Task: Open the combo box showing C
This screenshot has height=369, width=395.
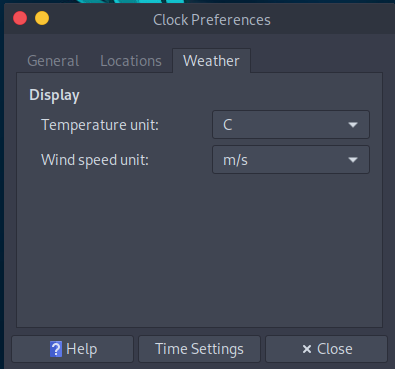Action: tap(291, 125)
